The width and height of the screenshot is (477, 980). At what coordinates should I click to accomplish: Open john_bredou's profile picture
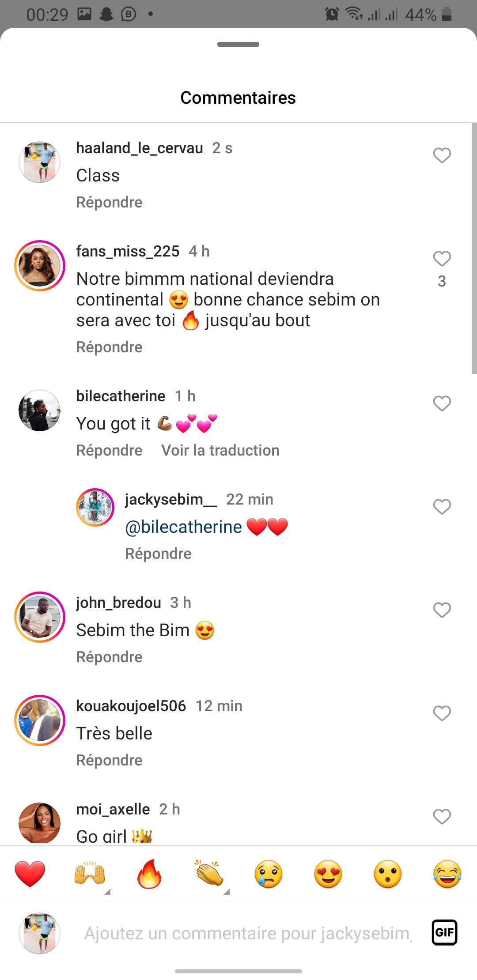tap(40, 617)
